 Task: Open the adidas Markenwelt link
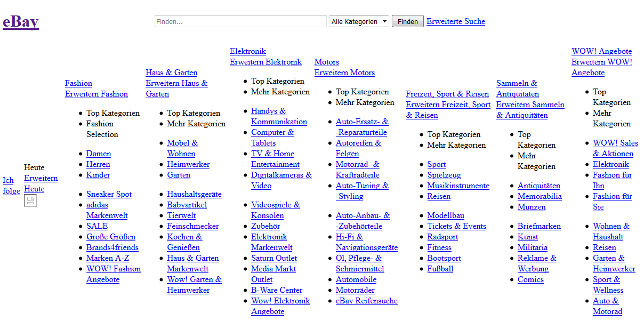107,210
